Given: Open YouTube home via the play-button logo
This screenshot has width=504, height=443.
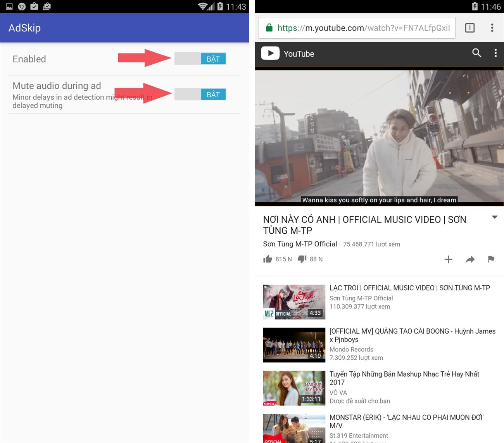Looking at the screenshot, I should (x=270, y=53).
